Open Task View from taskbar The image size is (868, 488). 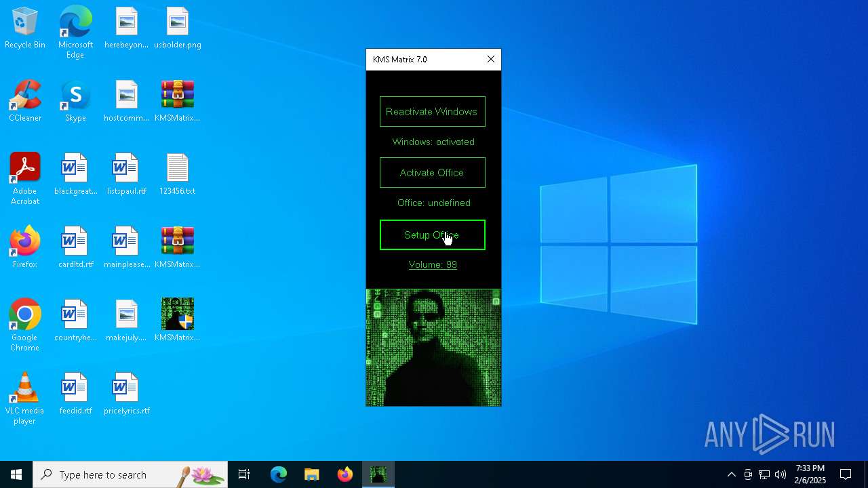(244, 474)
